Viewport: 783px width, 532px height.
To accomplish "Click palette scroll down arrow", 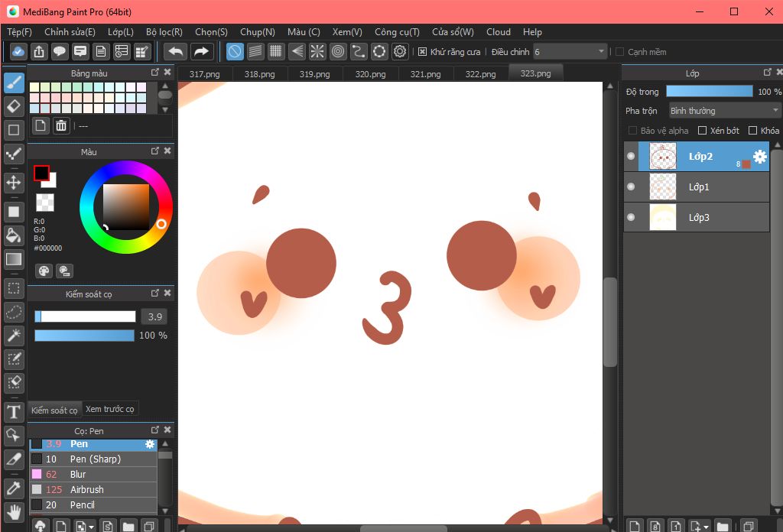I will tap(165, 109).
